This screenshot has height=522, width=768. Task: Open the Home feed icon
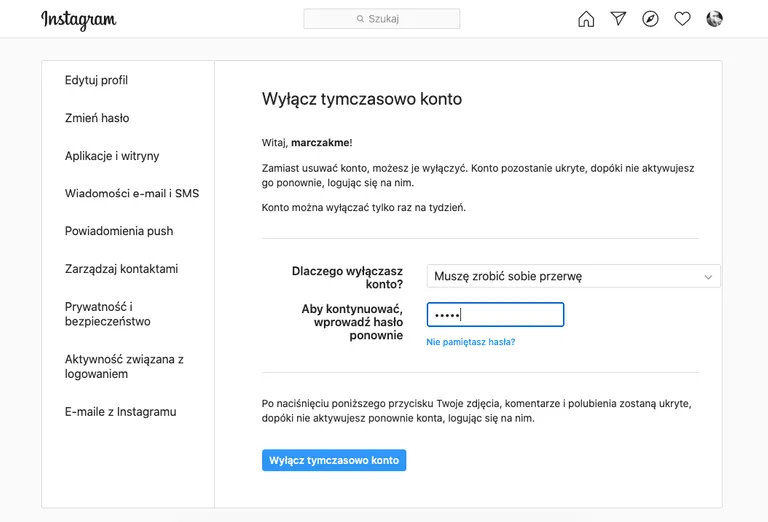586,19
